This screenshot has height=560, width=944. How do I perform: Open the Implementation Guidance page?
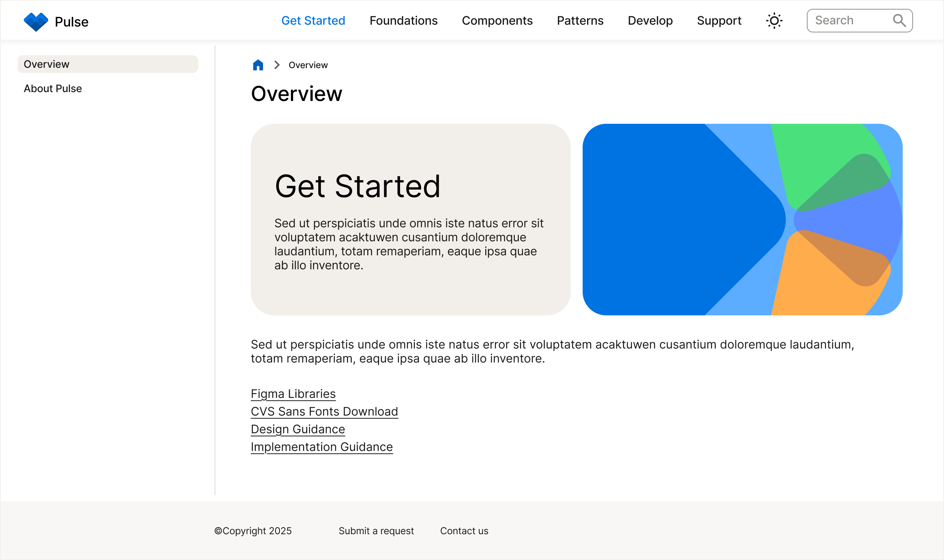tap(322, 447)
